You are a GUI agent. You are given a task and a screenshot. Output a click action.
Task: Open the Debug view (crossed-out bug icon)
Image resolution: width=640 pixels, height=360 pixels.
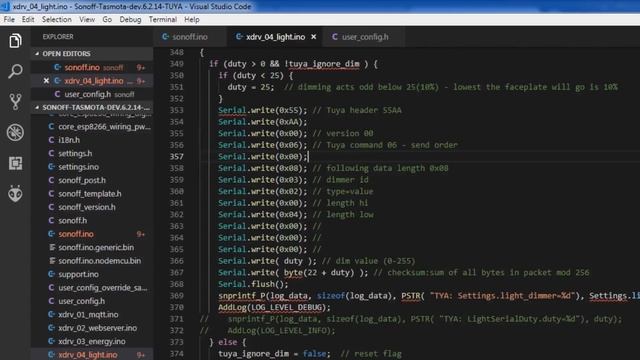15,132
